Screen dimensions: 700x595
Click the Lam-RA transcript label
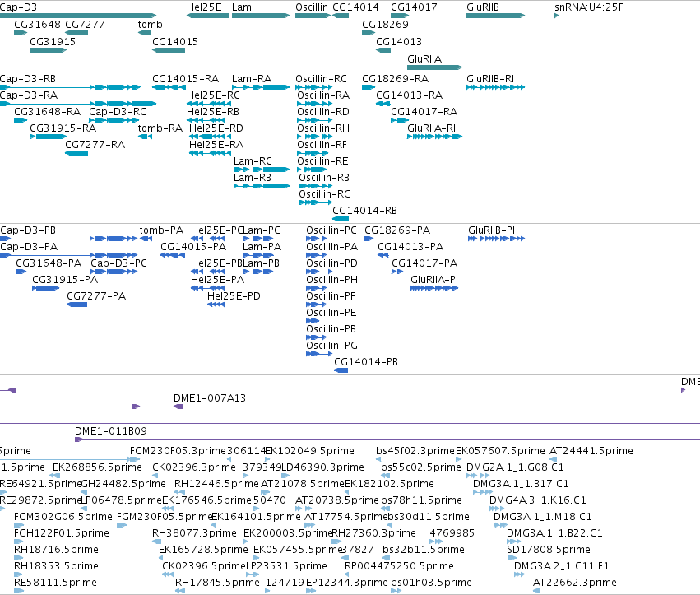coord(252,79)
